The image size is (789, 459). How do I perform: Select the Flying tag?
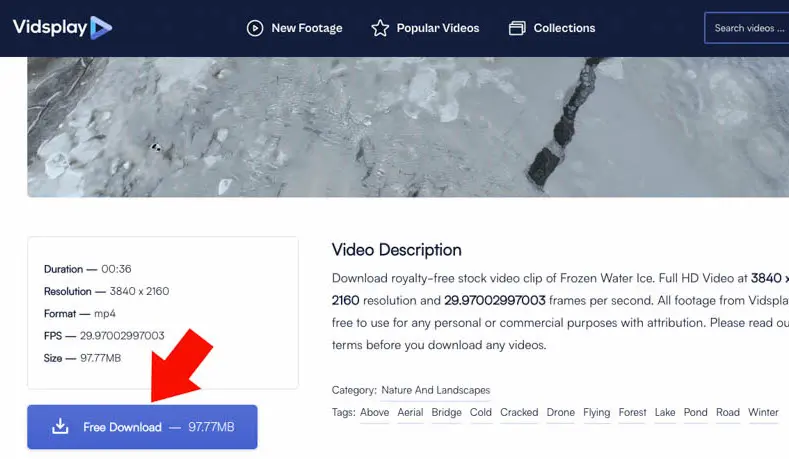point(597,412)
